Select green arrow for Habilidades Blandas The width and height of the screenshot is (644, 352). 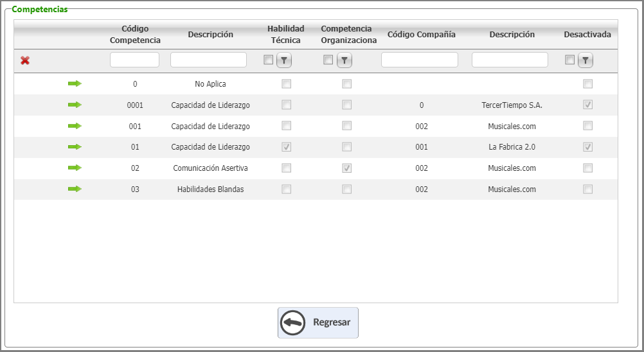(75, 189)
